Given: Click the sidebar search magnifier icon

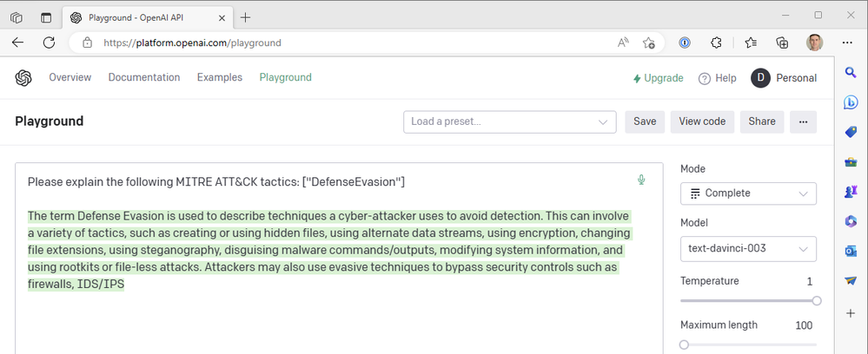Looking at the screenshot, I should coord(851,72).
